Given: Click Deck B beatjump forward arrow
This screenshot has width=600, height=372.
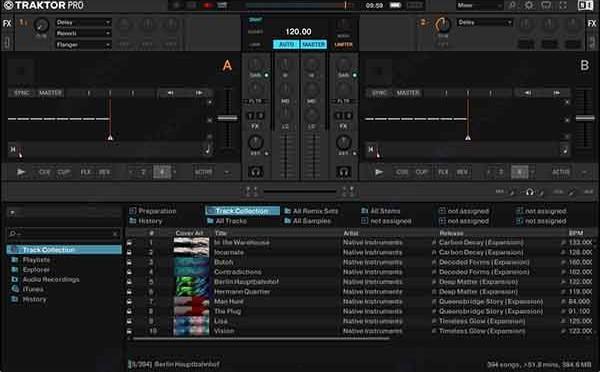Looking at the screenshot, I should [x=556, y=93].
